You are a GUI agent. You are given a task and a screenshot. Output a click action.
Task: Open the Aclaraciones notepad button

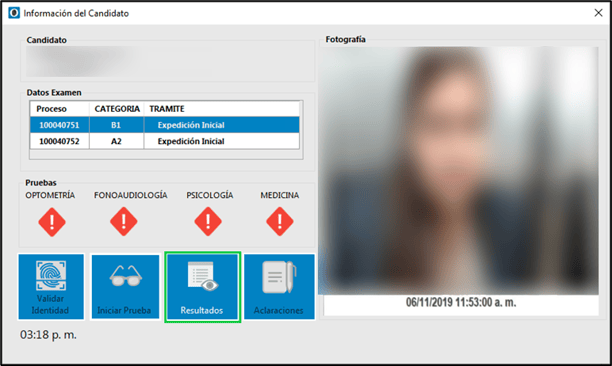(279, 287)
